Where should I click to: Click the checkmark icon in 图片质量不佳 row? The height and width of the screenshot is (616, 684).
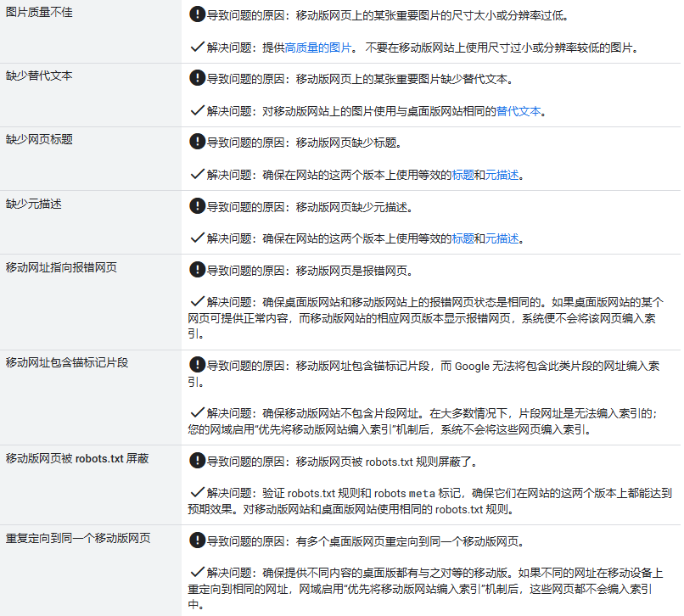coord(197,47)
